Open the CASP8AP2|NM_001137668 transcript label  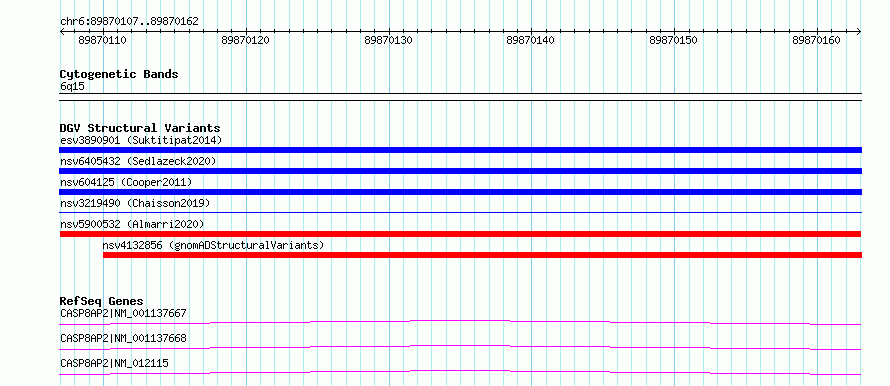[x=123, y=338]
